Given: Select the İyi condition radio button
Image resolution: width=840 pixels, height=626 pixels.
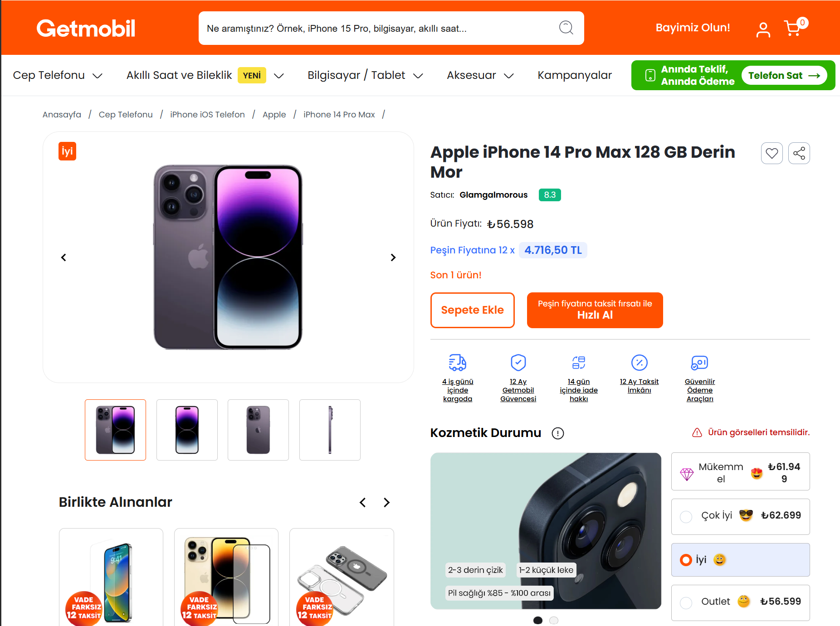Looking at the screenshot, I should point(686,560).
